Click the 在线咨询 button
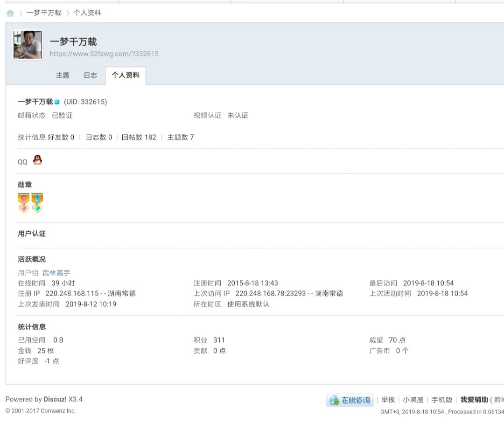504x435 pixels. 350,400
